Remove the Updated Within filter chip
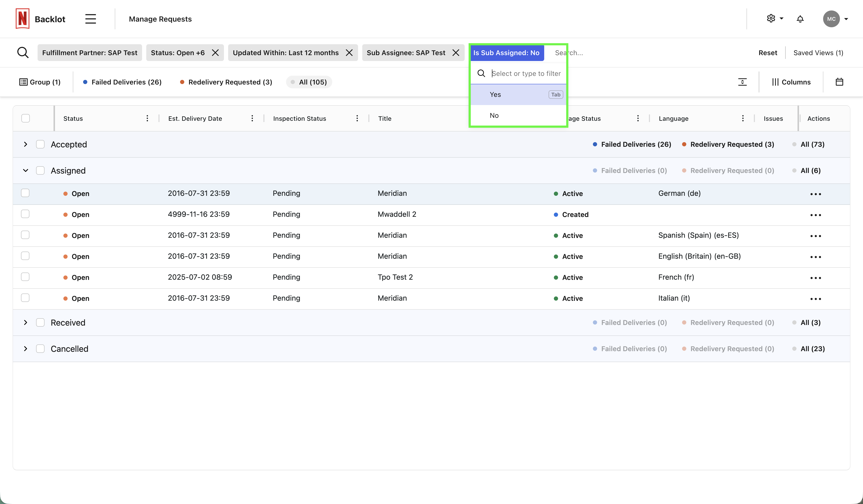Image resolution: width=863 pixels, height=504 pixels. pyautogui.click(x=349, y=53)
